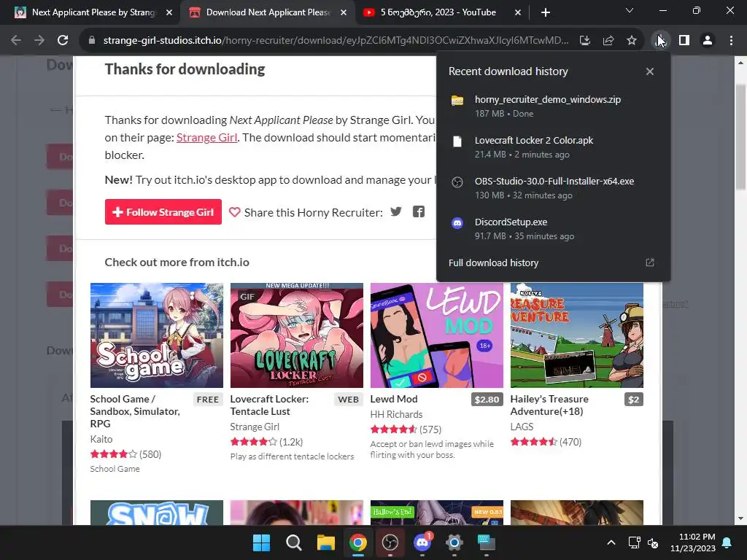Click the downloads toolbar icon

point(660,41)
